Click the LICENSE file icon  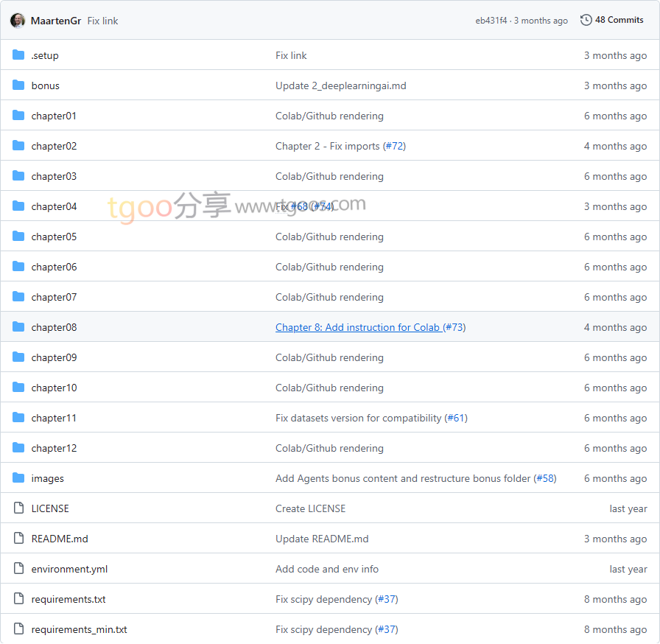click(x=18, y=508)
